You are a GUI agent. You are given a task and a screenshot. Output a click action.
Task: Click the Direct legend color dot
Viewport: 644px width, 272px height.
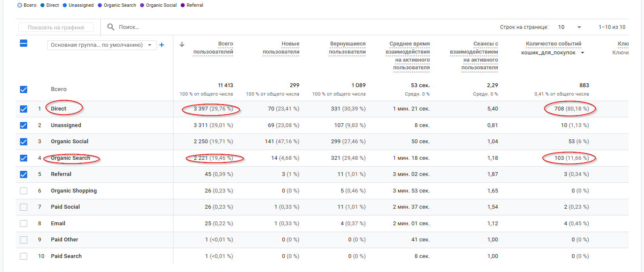coord(43,6)
